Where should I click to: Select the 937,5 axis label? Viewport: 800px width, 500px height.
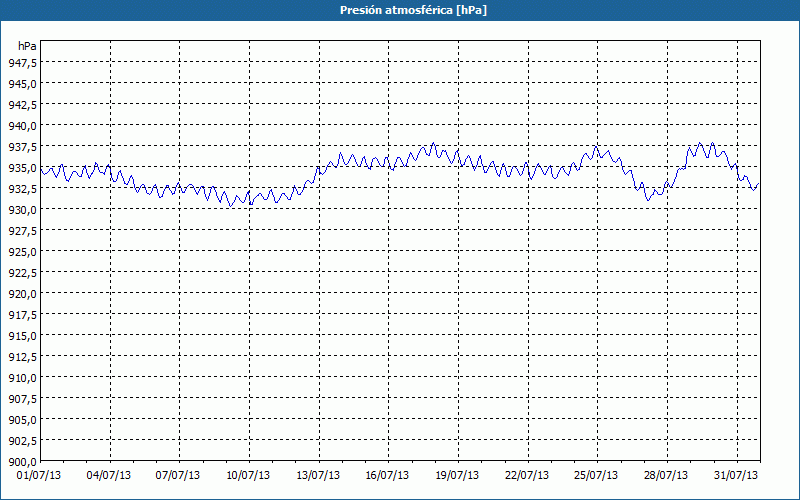22,146
